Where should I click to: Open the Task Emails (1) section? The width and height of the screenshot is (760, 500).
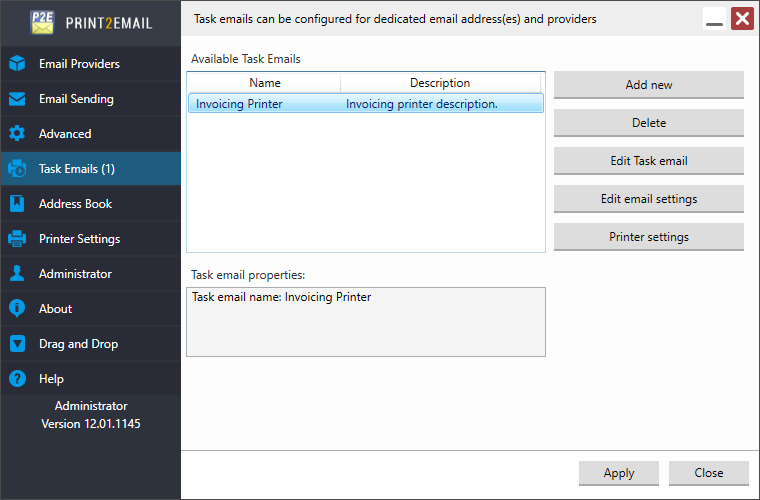click(x=91, y=169)
